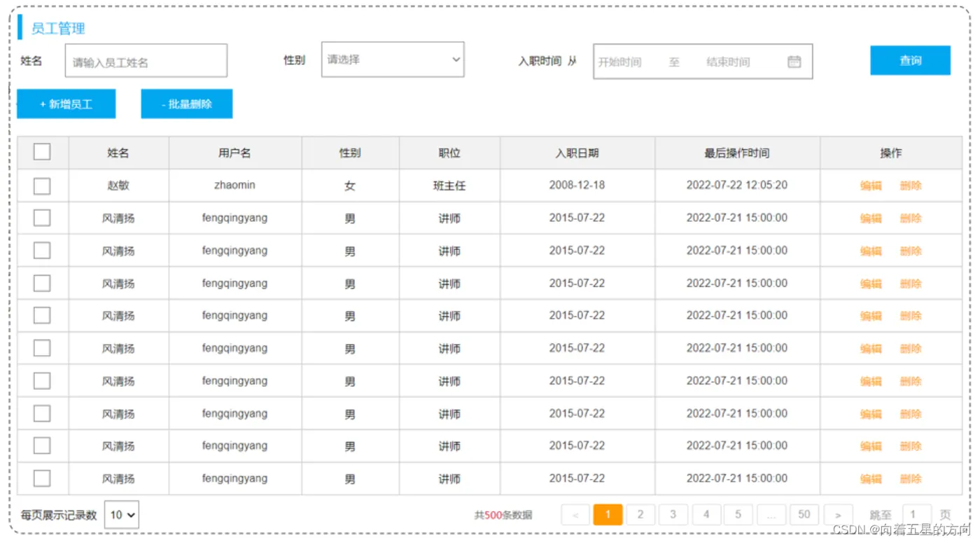Click the 新增员工 button
This screenshot has width=980, height=542.
coord(66,104)
